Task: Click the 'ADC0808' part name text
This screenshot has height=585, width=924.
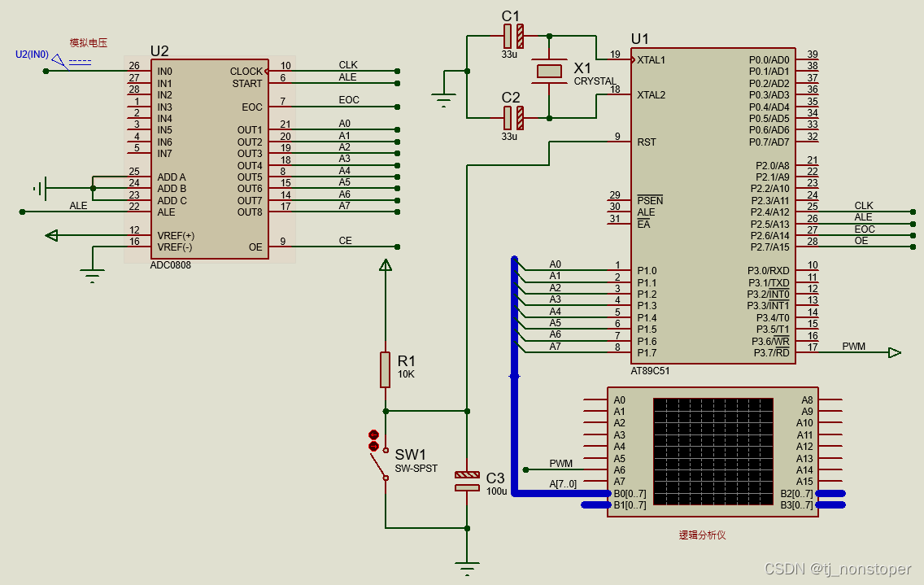Action: (170, 265)
